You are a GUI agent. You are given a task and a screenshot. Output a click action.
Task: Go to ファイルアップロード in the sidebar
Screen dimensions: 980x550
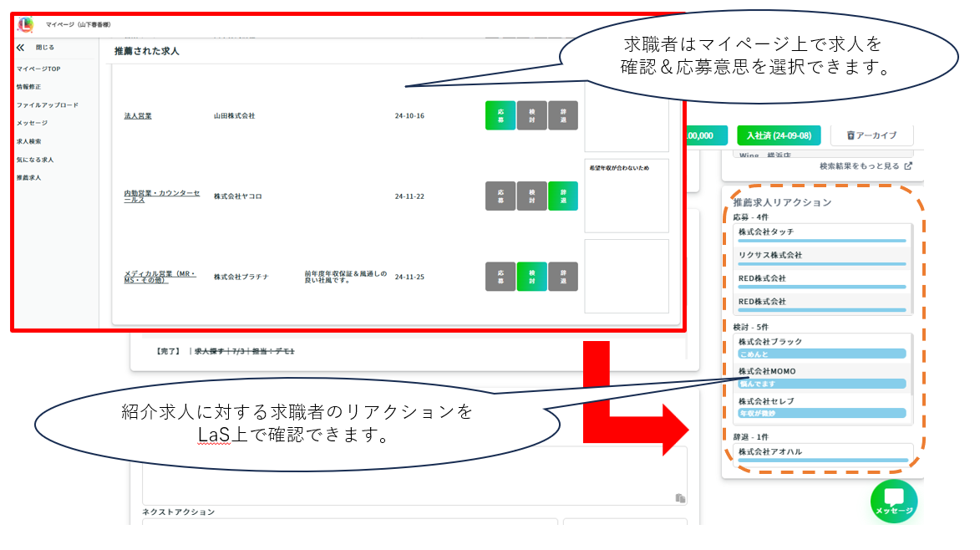click(x=48, y=105)
